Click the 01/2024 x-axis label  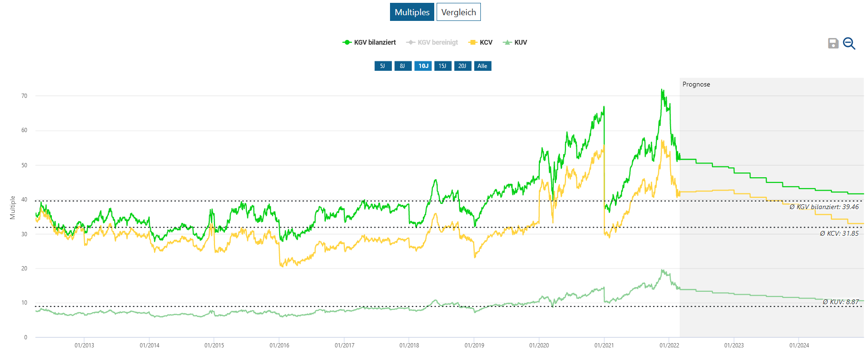(x=799, y=345)
